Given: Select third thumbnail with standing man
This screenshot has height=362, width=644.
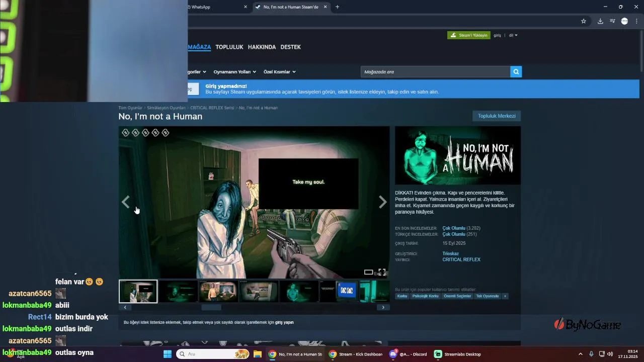Looking at the screenshot, I should [218, 292].
